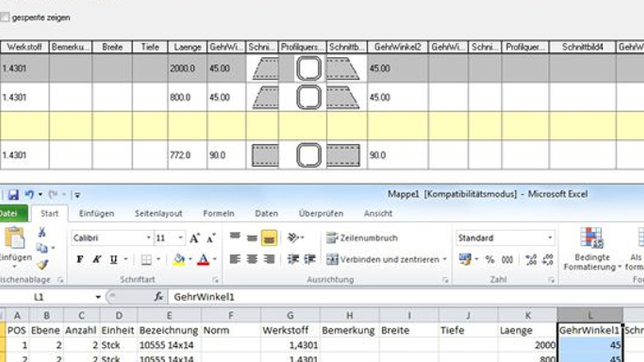Click the scissors Cut icon
This screenshot has width=644, height=362.
pyautogui.click(x=42, y=232)
